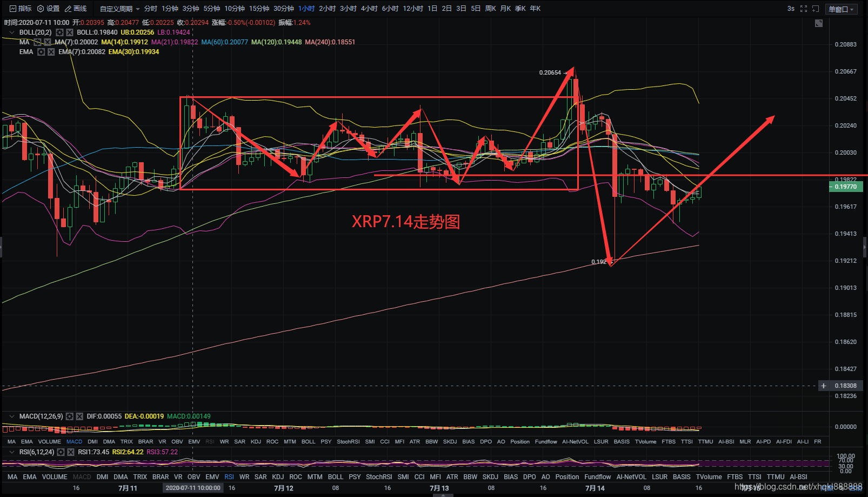
Task: Select MACD in the MACD panel row
Action: (74, 442)
